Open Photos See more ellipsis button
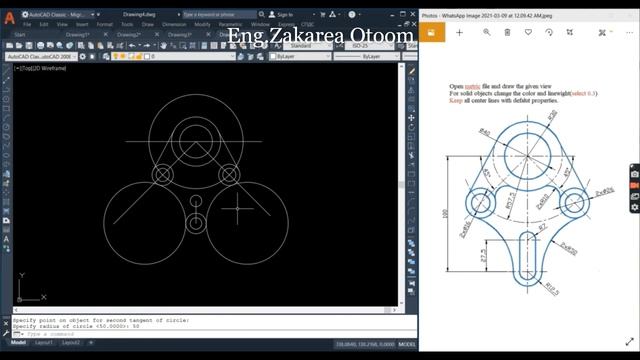The image size is (640, 360). click(629, 33)
